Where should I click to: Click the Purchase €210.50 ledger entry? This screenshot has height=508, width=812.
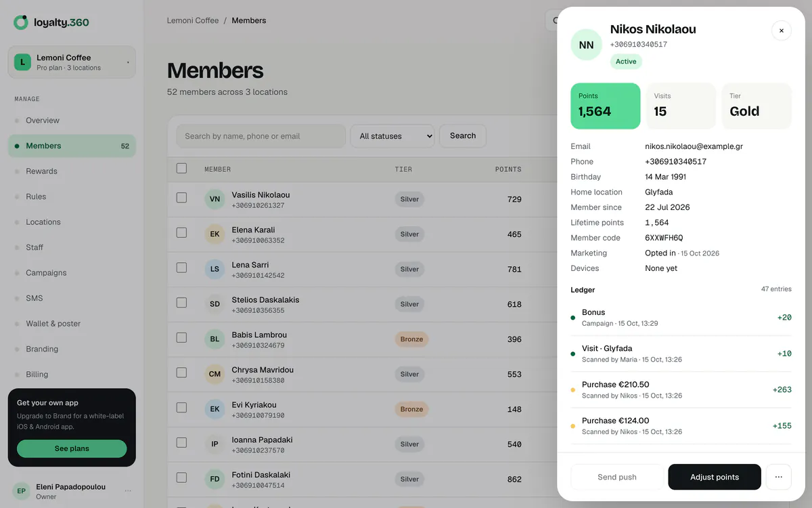coord(681,389)
